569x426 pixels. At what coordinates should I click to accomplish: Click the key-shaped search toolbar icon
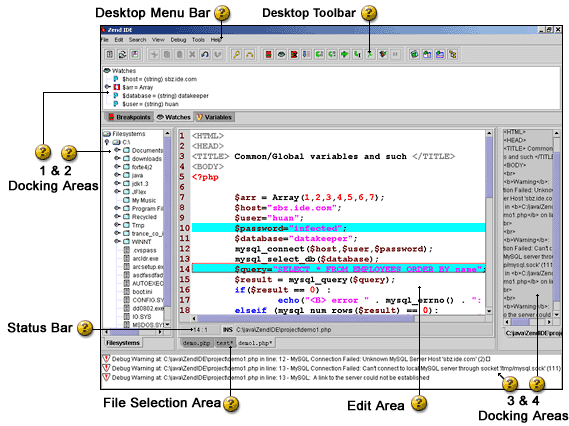(237, 54)
